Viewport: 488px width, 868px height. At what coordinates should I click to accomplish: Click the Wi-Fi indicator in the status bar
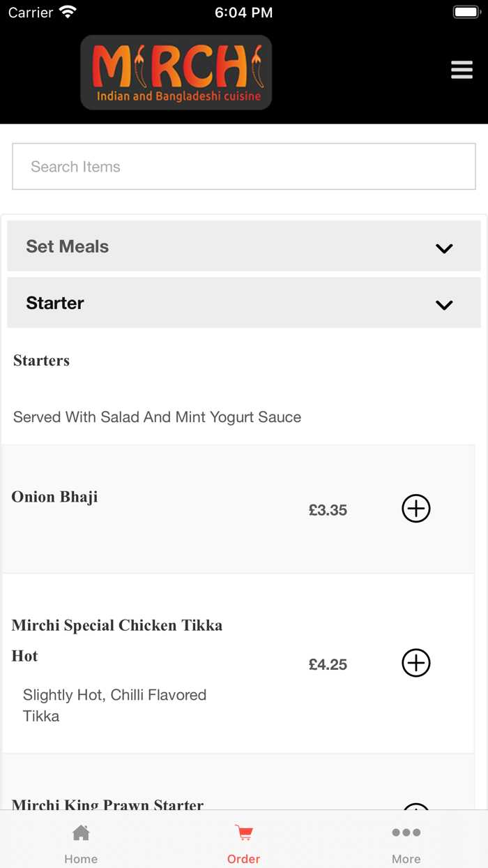click(67, 10)
